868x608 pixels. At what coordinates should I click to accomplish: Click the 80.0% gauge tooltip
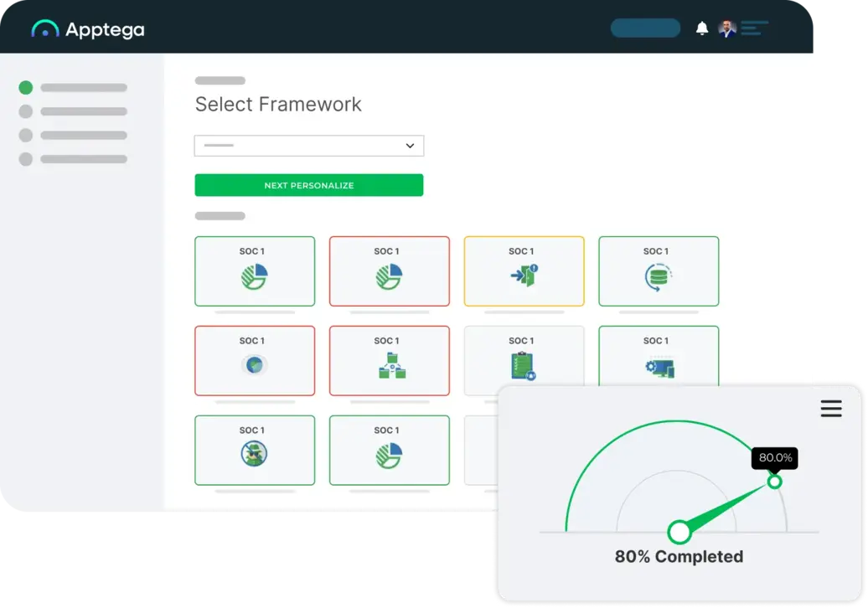tap(774, 458)
